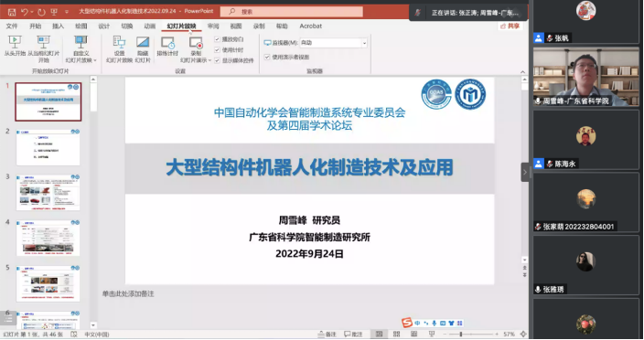Viewport: 644px width, 340px height.
Task: Open the 监视器 monitor dropdown set to 自动
Action: pyautogui.click(x=333, y=43)
